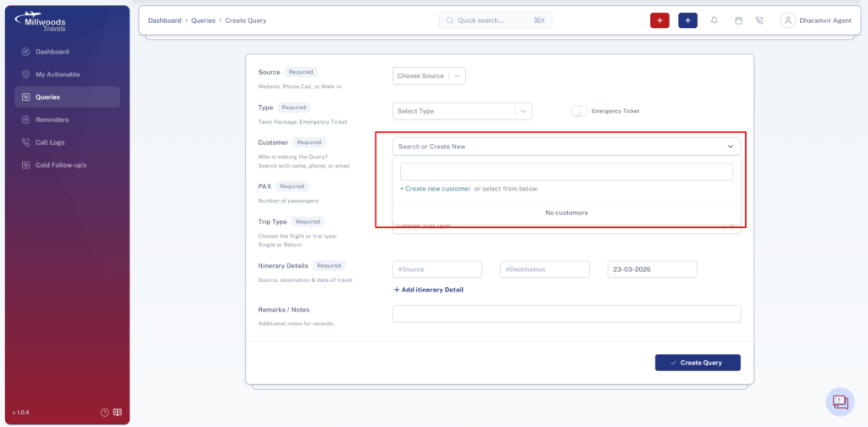Open the help question mark icon
This screenshot has height=427, width=868.
(x=104, y=412)
